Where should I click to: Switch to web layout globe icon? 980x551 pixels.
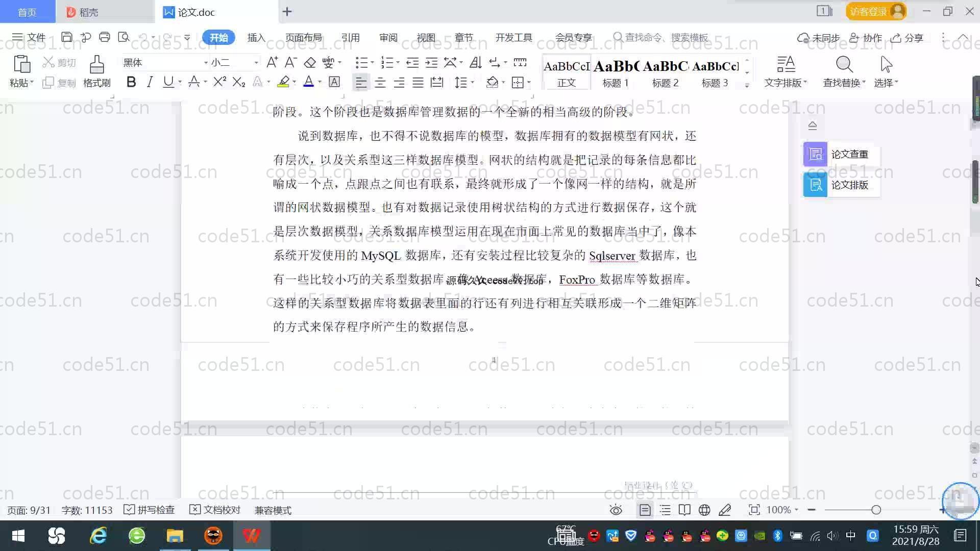(x=704, y=510)
